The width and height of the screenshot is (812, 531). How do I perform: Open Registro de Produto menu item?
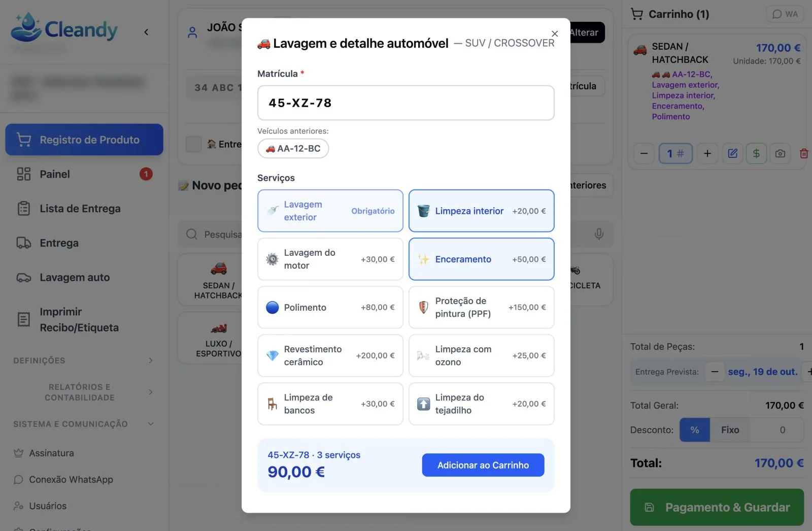[x=84, y=140]
